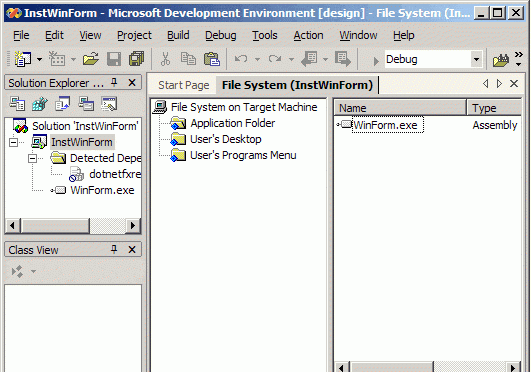Select Detected Dependencies folder
This screenshot has width=531, height=372.
(105, 158)
